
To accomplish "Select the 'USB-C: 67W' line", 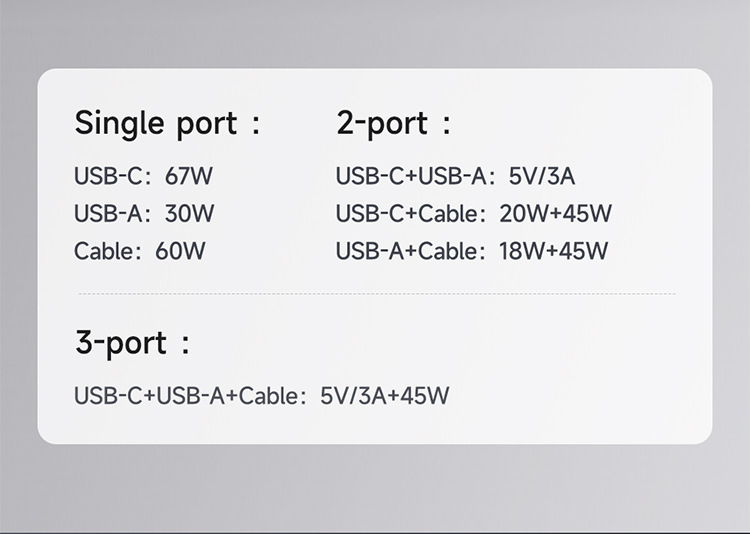I will tap(143, 177).
